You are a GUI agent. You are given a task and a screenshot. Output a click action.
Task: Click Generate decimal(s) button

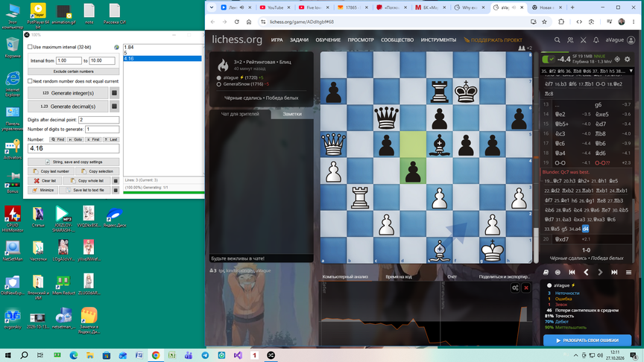click(x=68, y=107)
